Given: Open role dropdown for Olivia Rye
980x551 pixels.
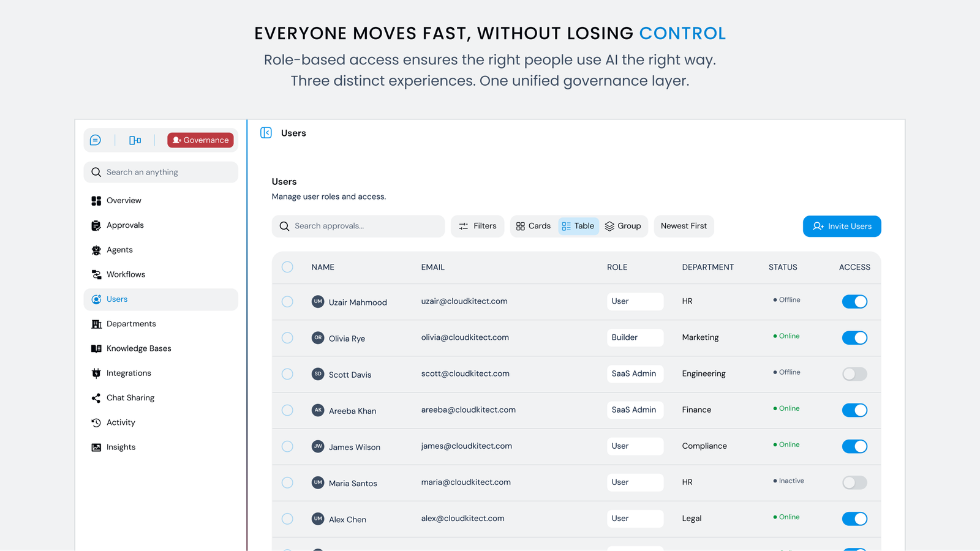Looking at the screenshot, I should tap(635, 337).
